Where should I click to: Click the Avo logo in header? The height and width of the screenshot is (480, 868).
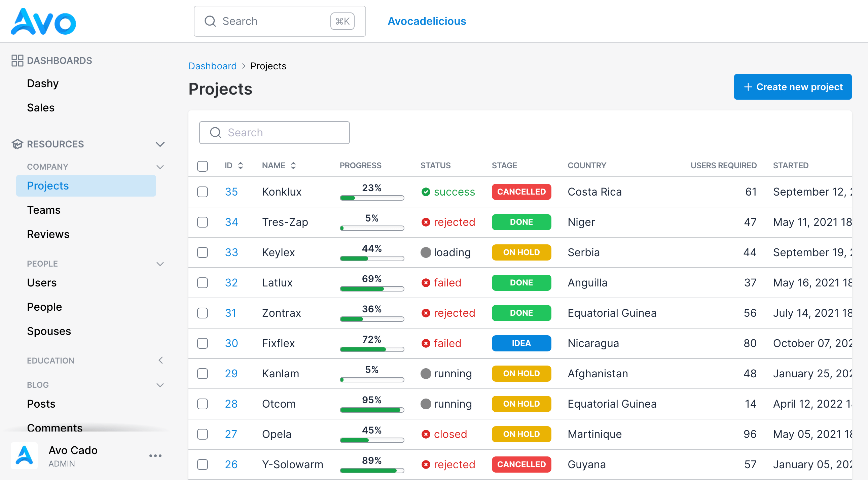coord(43,22)
